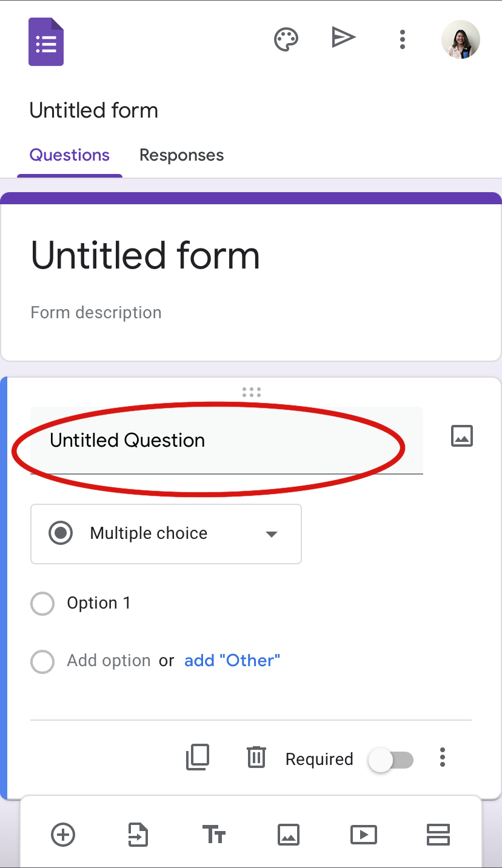Select the Questions tab

pyautogui.click(x=70, y=155)
